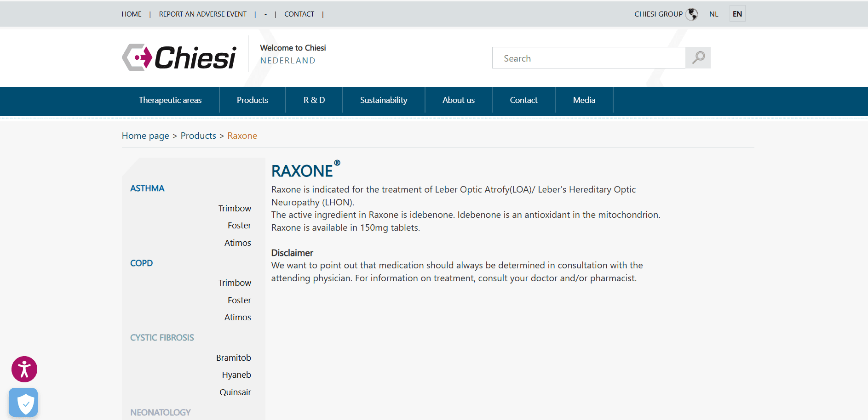Open Therapeutic areas menu
This screenshot has height=420, width=868.
point(170,100)
